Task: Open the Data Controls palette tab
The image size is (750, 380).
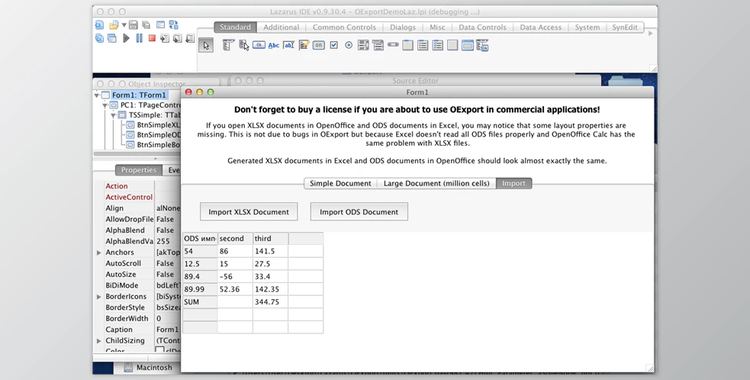Action: tap(482, 27)
